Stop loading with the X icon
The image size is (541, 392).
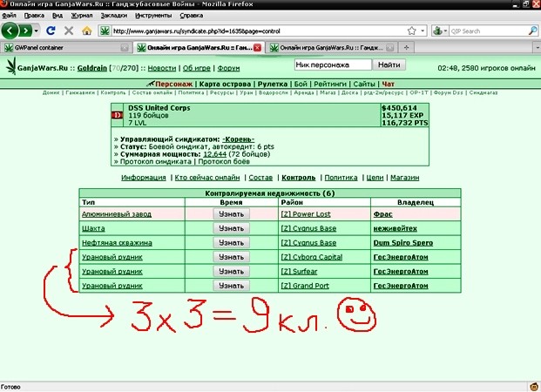click(69, 30)
